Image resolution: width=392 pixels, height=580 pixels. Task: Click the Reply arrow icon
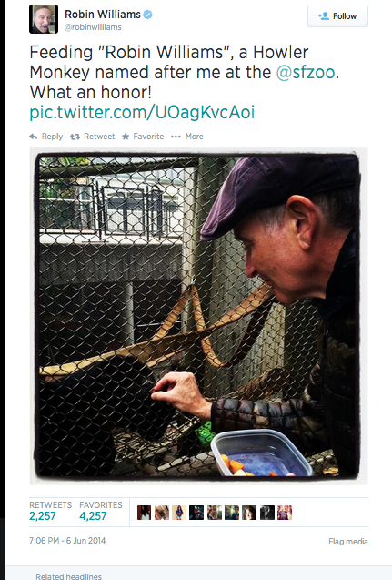tap(34, 137)
